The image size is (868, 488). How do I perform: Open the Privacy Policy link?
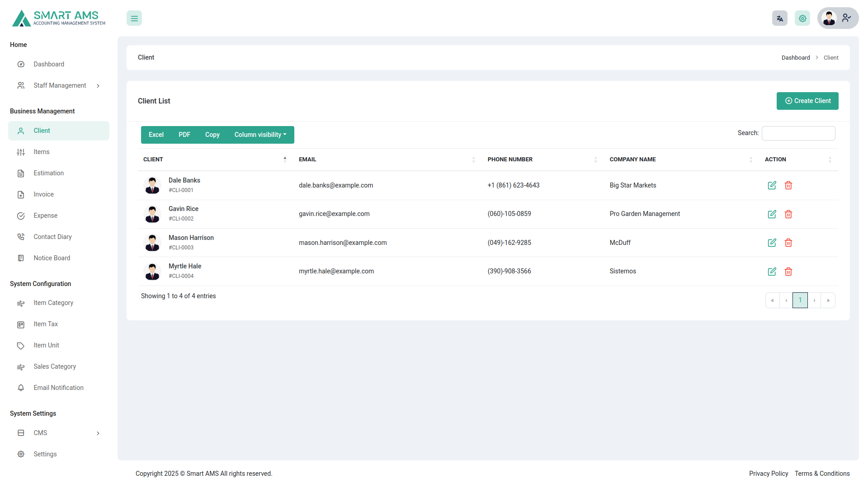click(x=769, y=474)
